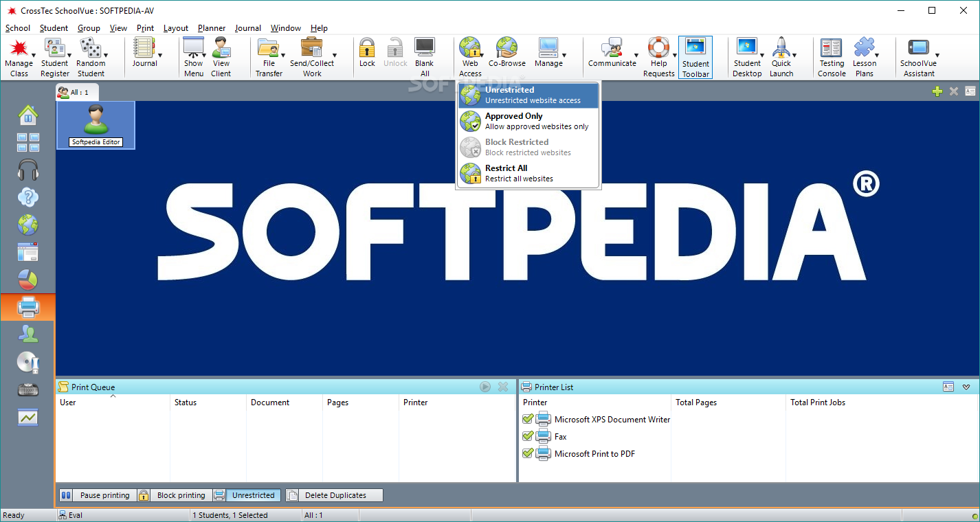
Task: Click Send/Collect Work briefcase icon
Action: (312, 48)
